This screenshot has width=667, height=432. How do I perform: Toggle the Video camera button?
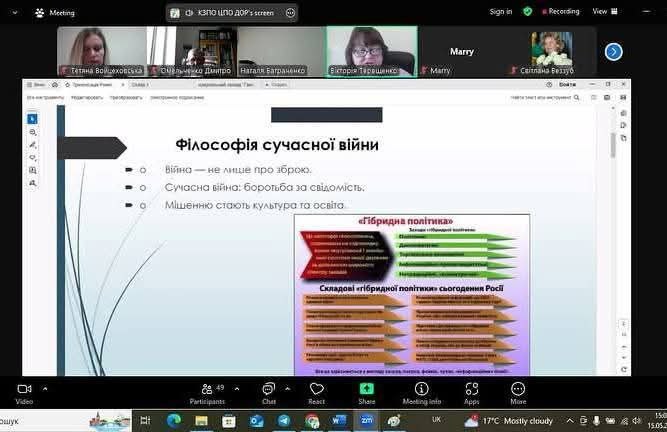pos(24,391)
